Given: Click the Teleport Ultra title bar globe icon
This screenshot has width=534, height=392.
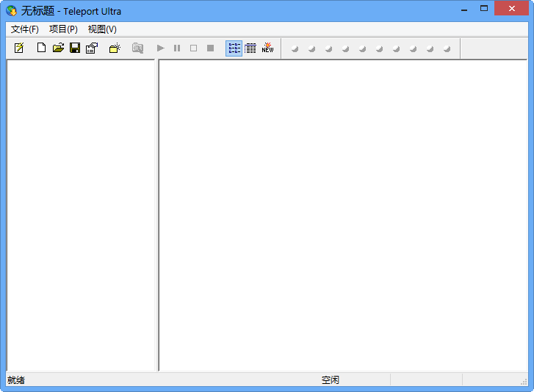Looking at the screenshot, I should pos(12,11).
